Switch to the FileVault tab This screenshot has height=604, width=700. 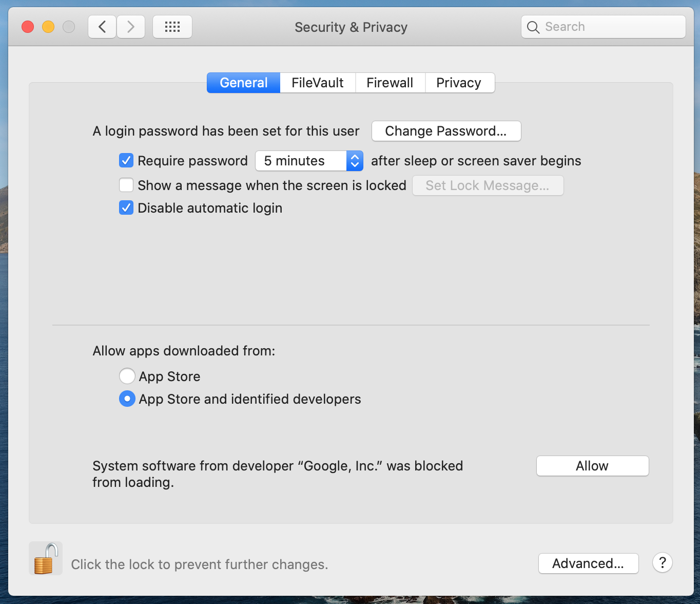pyautogui.click(x=317, y=83)
